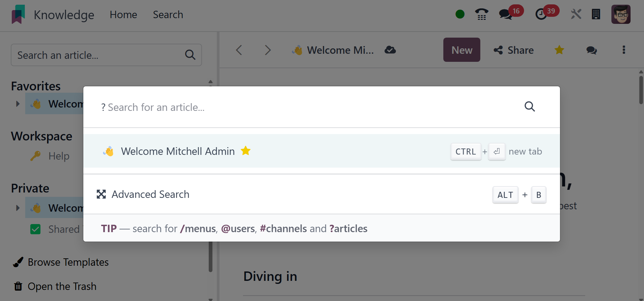Open the Discuss conversations icon with badge 16

pyautogui.click(x=506, y=14)
